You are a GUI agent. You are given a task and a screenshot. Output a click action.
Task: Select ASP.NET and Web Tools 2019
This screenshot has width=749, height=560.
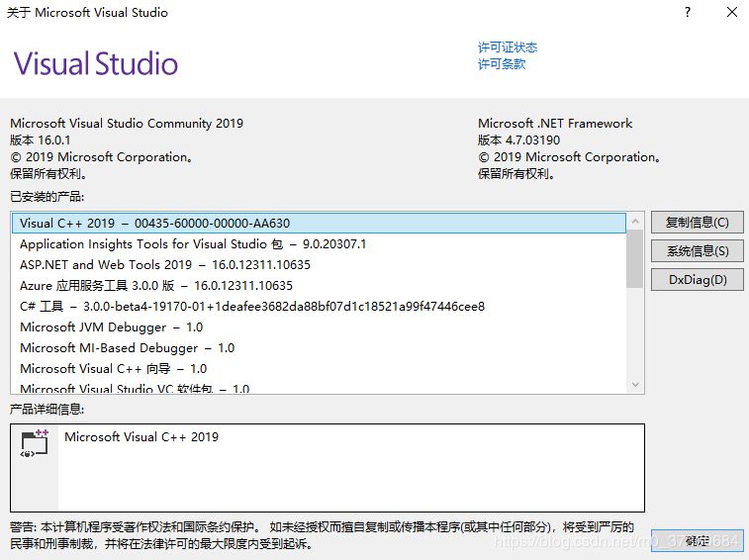point(165,265)
